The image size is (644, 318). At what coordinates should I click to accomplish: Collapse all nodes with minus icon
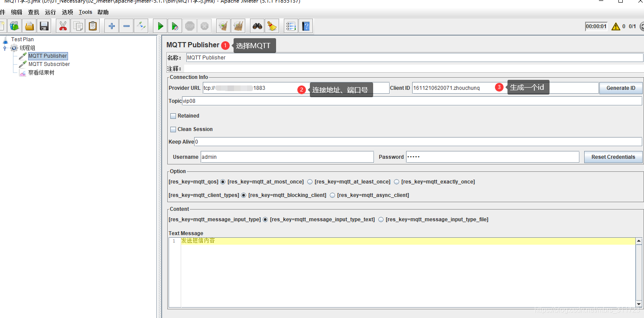point(127,26)
